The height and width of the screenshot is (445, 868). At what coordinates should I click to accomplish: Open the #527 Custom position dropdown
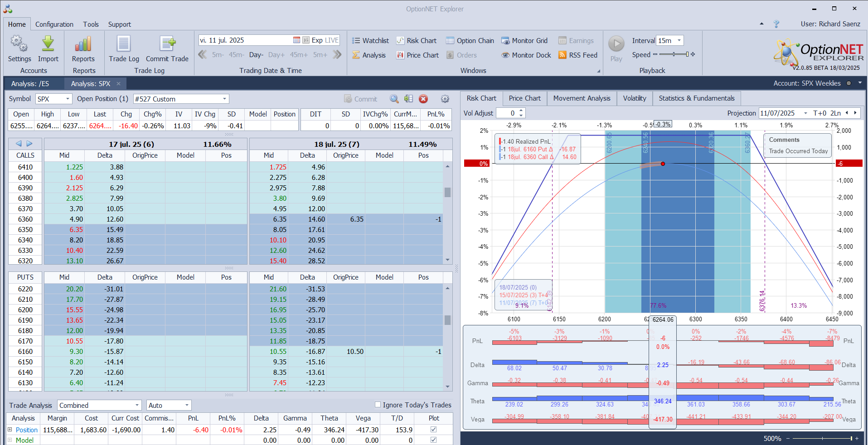point(224,99)
